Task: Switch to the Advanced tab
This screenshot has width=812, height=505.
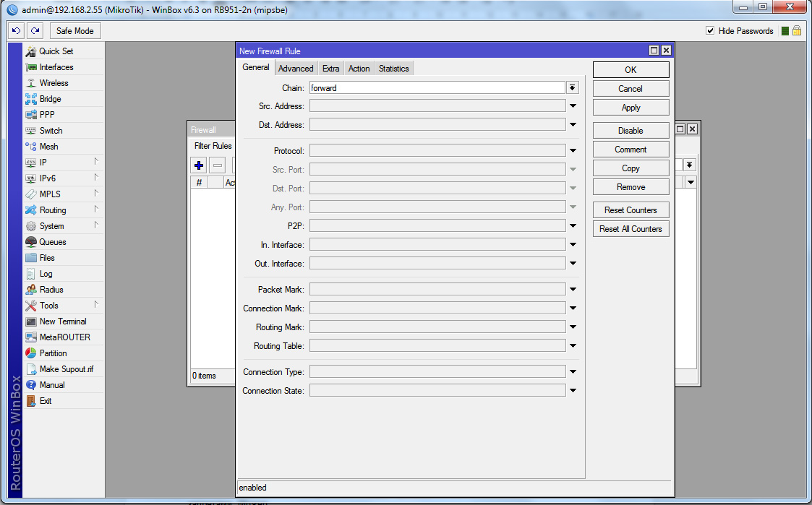Action: [296, 69]
